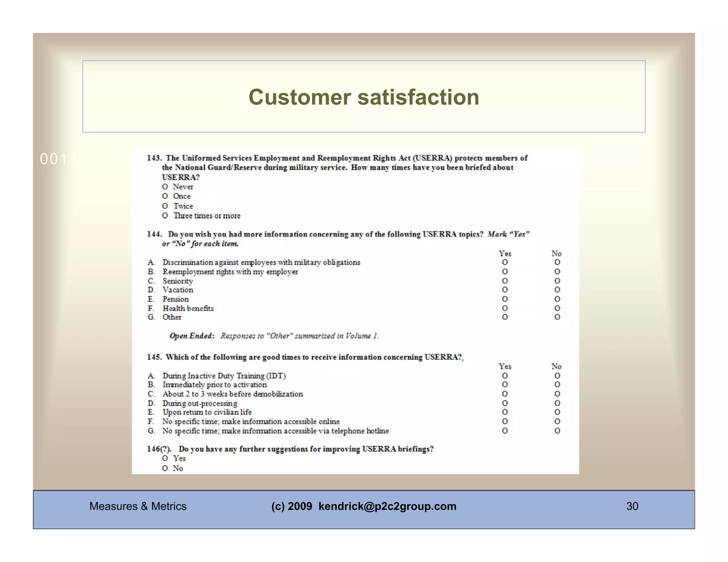Mark No for Reemployment rights with my employer

[x=557, y=271]
